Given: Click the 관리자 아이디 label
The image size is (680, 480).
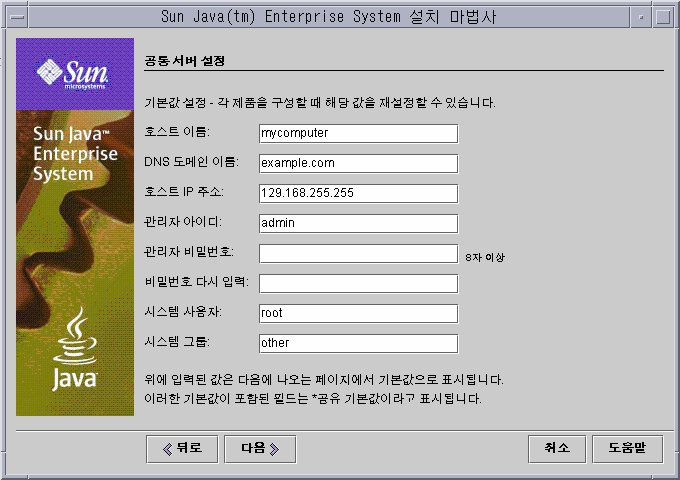Looking at the screenshot, I should click(x=183, y=222).
